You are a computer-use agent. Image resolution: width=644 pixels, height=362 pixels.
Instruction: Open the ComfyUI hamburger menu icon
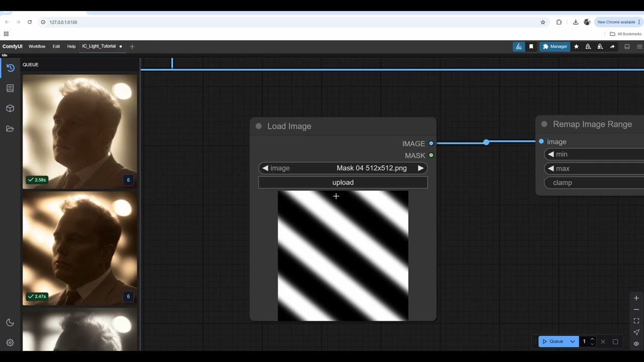tap(639, 46)
